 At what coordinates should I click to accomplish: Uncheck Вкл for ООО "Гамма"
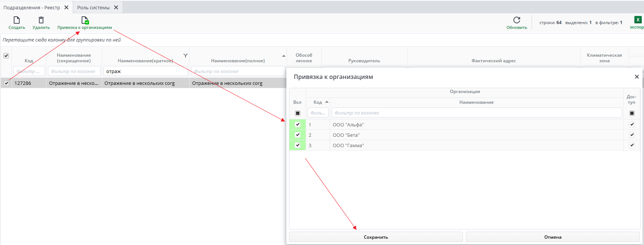coord(298,145)
